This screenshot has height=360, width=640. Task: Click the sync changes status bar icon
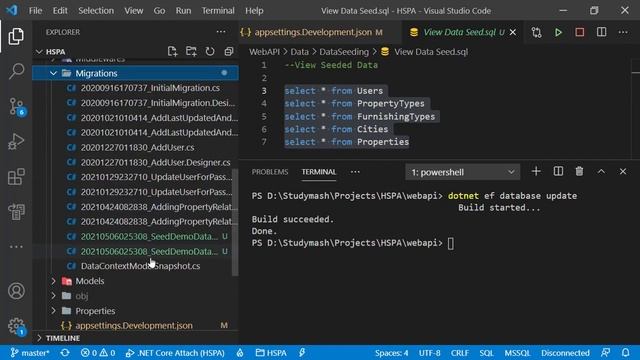pyautogui.click(x=65, y=353)
